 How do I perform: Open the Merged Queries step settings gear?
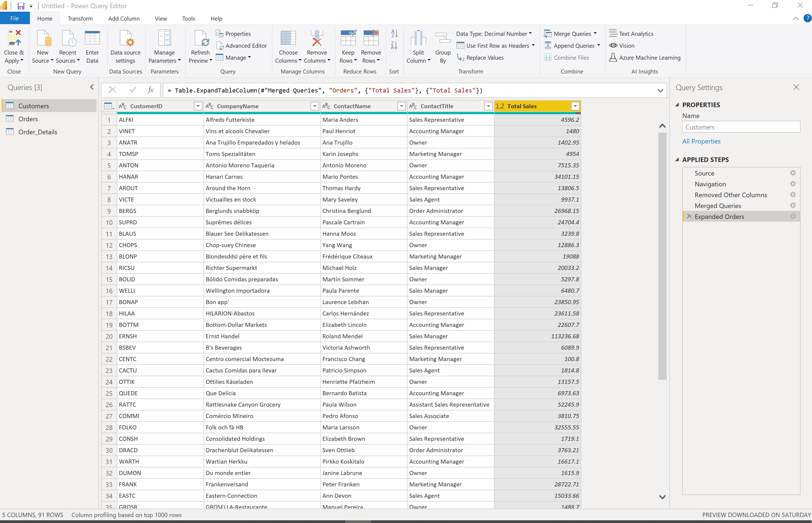click(793, 205)
